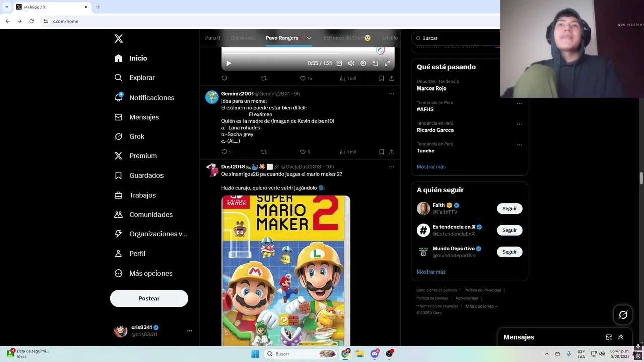Repost the video post
This screenshot has width=644, height=362.
coord(264,78)
